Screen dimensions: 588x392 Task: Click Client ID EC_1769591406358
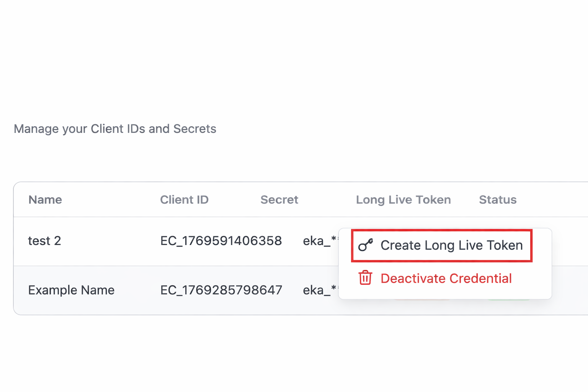[x=221, y=241]
